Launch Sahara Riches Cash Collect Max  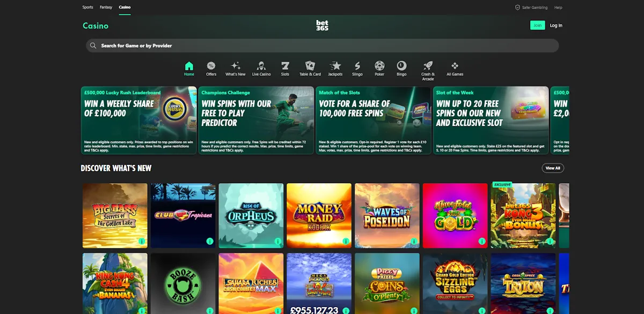(x=251, y=283)
